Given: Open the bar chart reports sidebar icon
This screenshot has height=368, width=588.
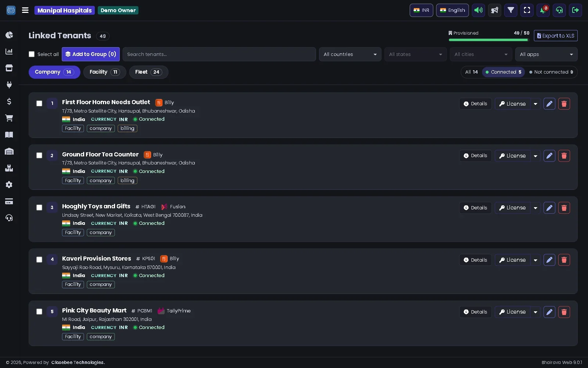Looking at the screenshot, I should pyautogui.click(x=9, y=52).
